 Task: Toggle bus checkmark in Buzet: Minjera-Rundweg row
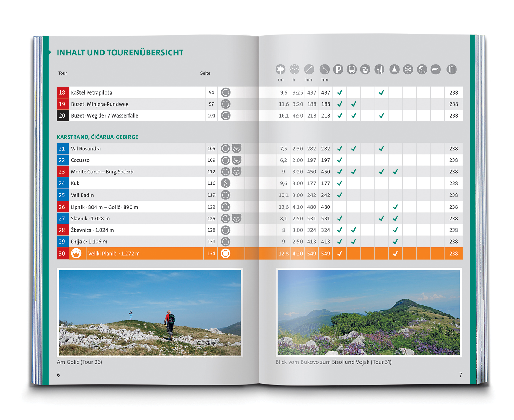click(x=354, y=104)
